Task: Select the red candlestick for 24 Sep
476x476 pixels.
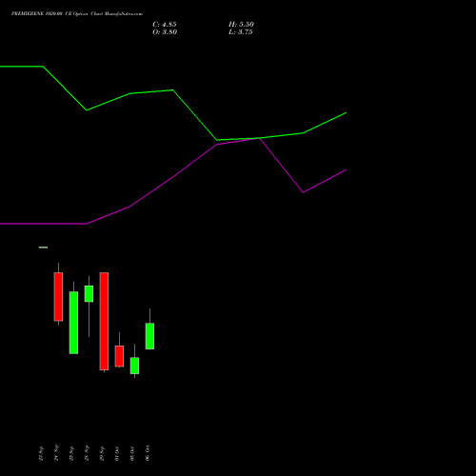Action: click(x=58, y=296)
